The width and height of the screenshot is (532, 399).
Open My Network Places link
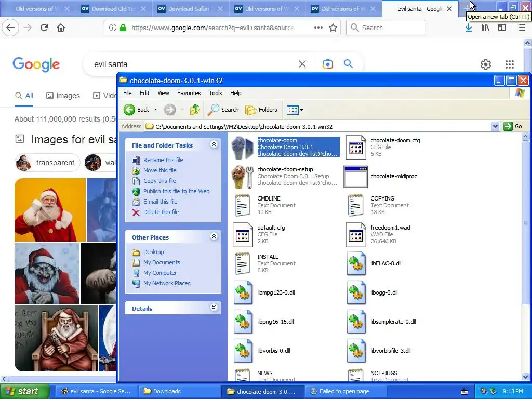(x=167, y=283)
